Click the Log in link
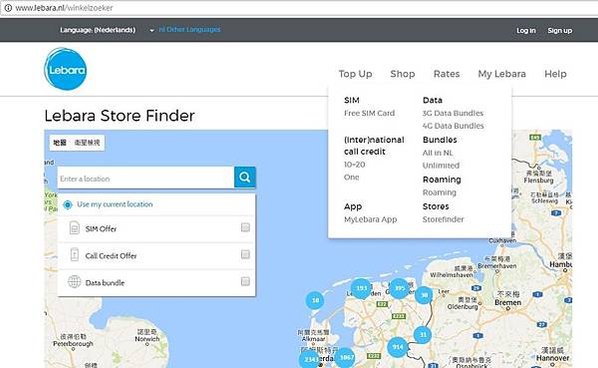Viewport: 598px width, 368px height. 526,31
